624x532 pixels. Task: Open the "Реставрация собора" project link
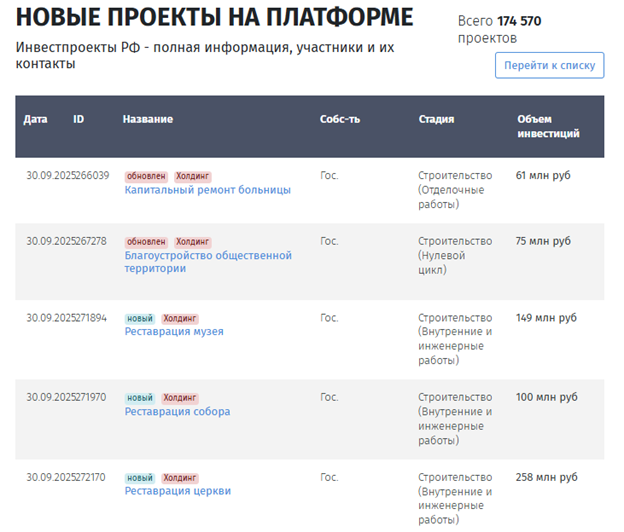tap(177, 411)
